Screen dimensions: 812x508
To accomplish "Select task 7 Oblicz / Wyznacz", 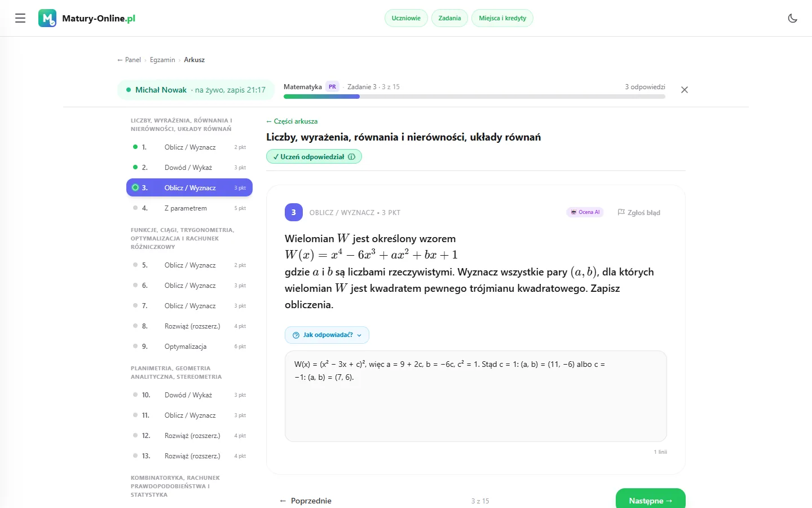I will 189,306.
